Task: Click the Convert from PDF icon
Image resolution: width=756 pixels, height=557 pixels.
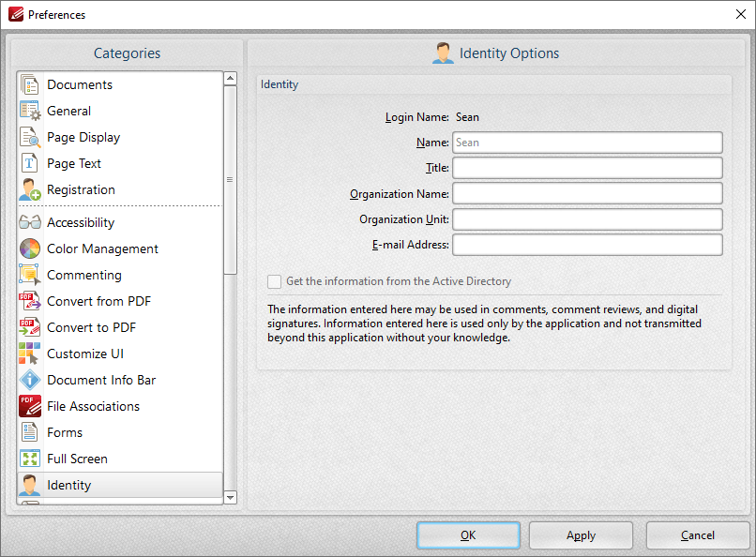Action: tap(30, 301)
